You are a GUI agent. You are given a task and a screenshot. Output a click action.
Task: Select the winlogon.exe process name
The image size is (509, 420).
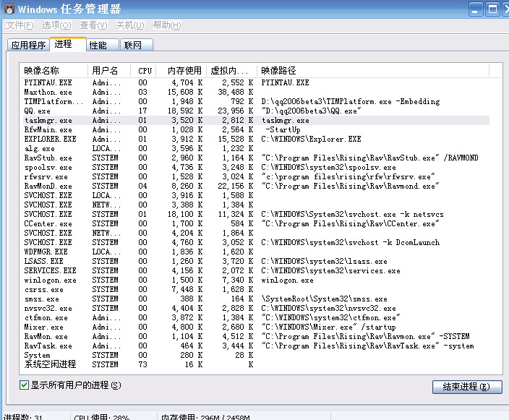pyautogui.click(x=51, y=280)
